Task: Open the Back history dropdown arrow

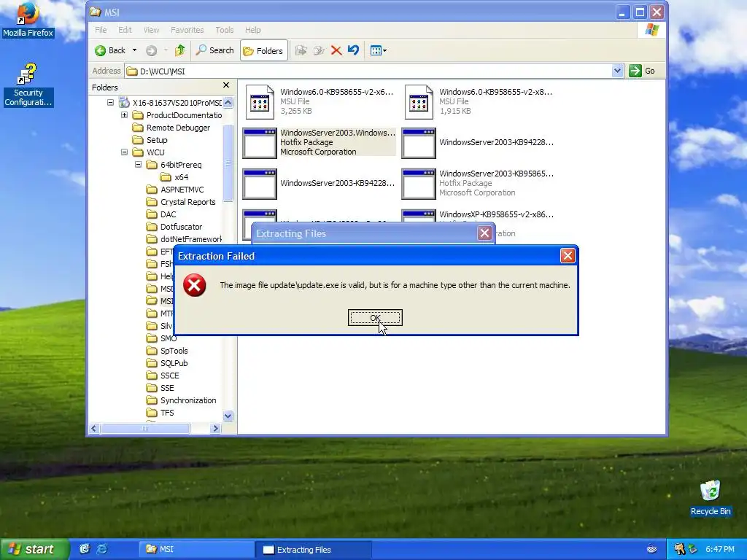Action: pyautogui.click(x=134, y=50)
